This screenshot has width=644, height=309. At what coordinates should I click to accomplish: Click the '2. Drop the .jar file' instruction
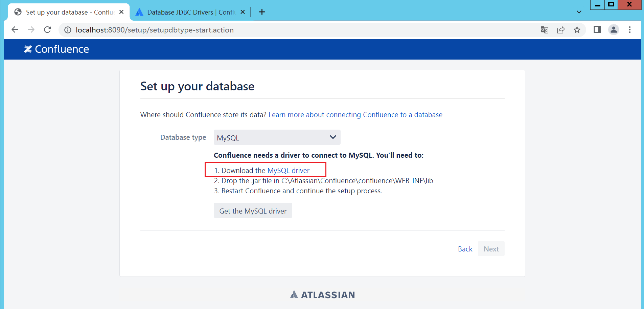(324, 181)
